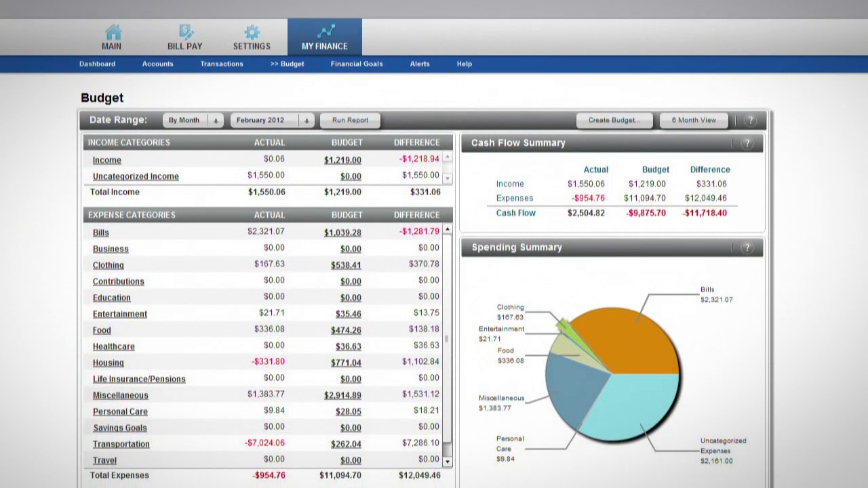Screen dimensions: 868x488
Task: Open the Entertainment category link
Action: (120, 314)
